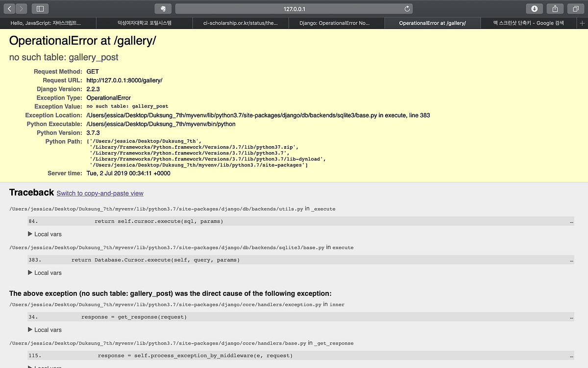
Task: Open a new tab with the plus button
Action: pos(583,23)
